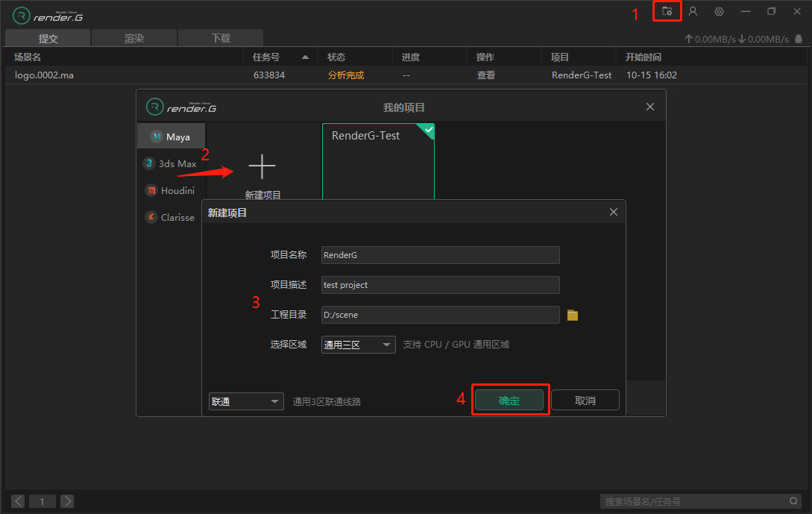Switch to the 渲染 tab

click(134, 39)
